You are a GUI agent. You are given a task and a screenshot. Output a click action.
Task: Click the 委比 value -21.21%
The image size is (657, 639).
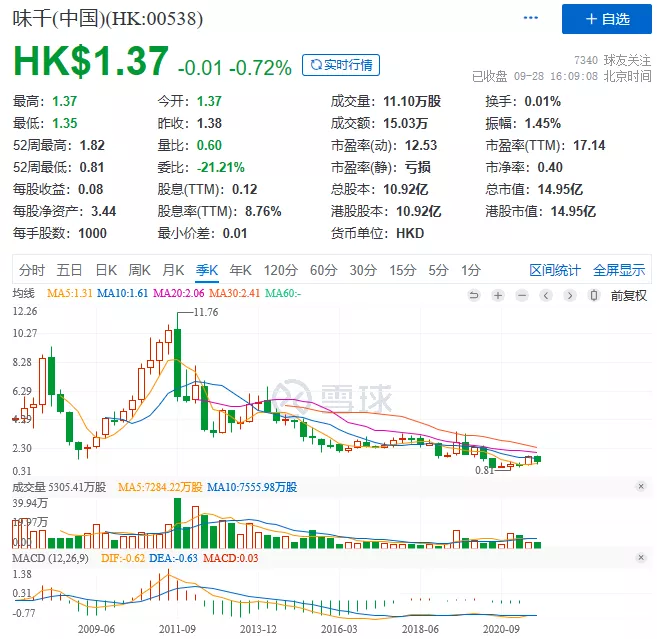[221, 167]
